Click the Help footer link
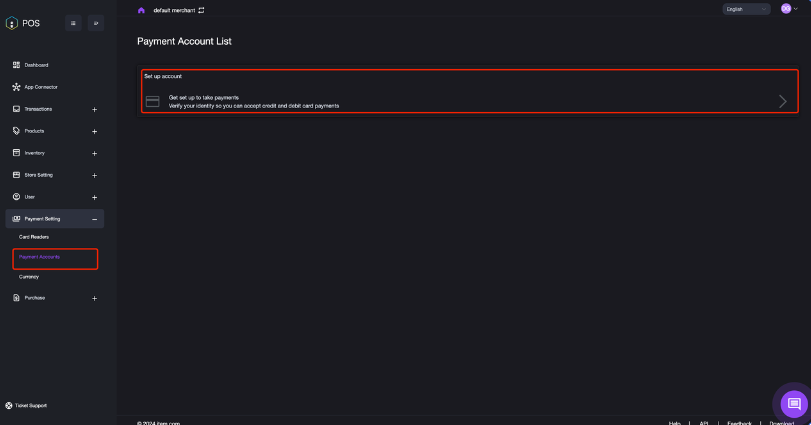 [x=675, y=423]
